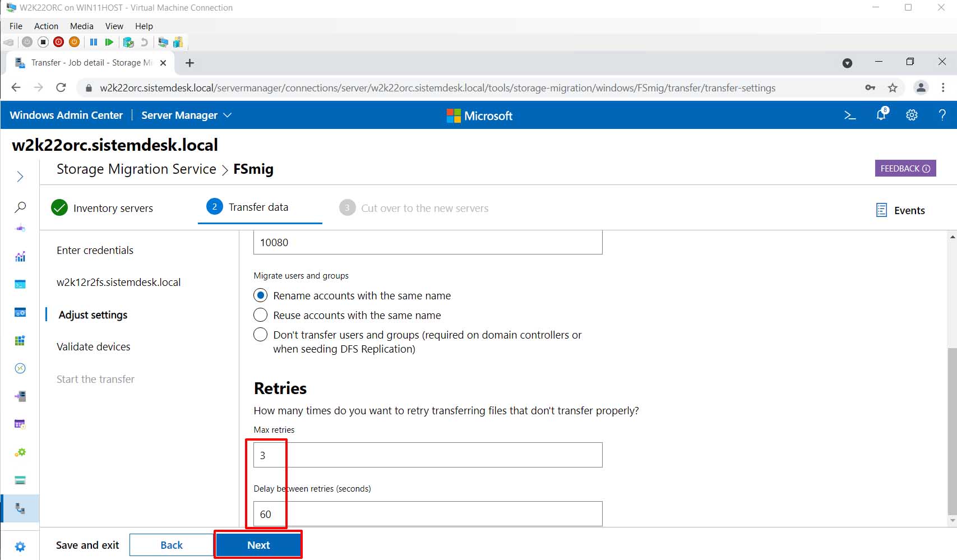This screenshot has height=560, width=957.
Task: Open the Feedback button
Action: [x=905, y=168]
